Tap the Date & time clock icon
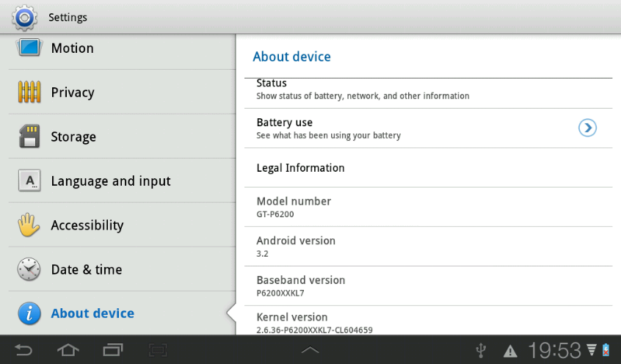Image resolution: width=621 pixels, height=364 pixels. tap(29, 269)
